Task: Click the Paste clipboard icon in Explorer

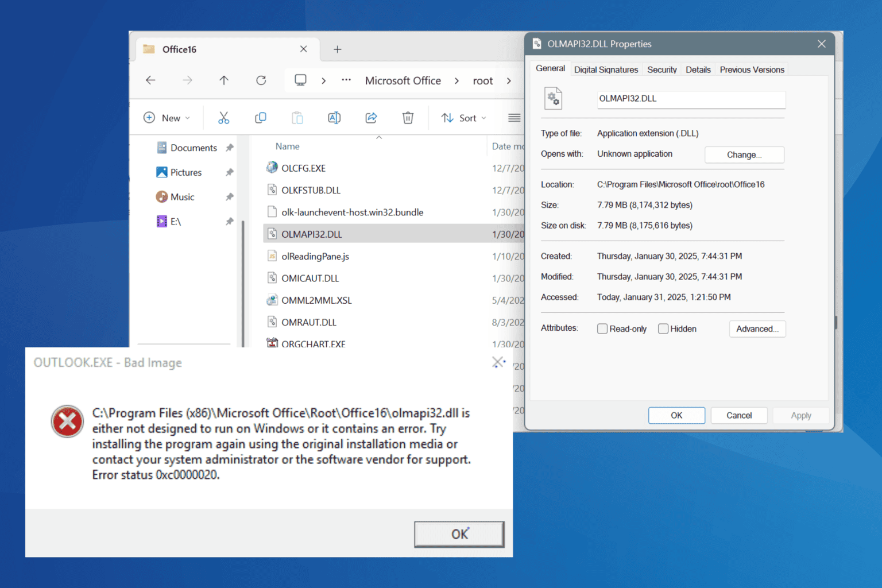Action: tap(297, 118)
